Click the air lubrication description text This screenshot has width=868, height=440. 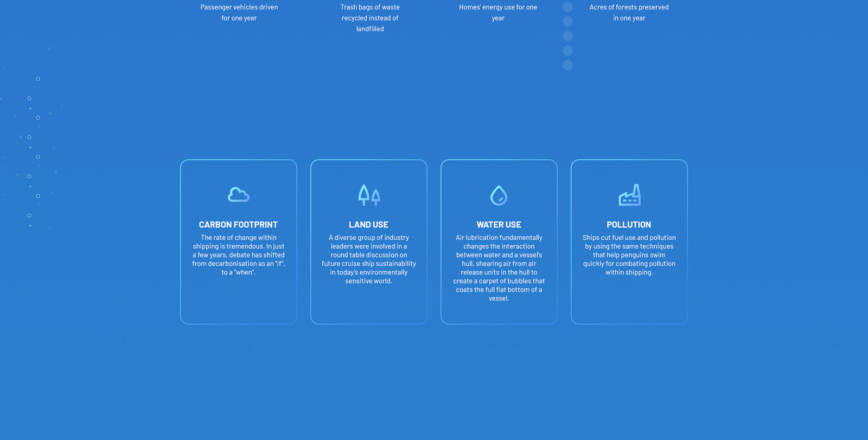tap(499, 268)
